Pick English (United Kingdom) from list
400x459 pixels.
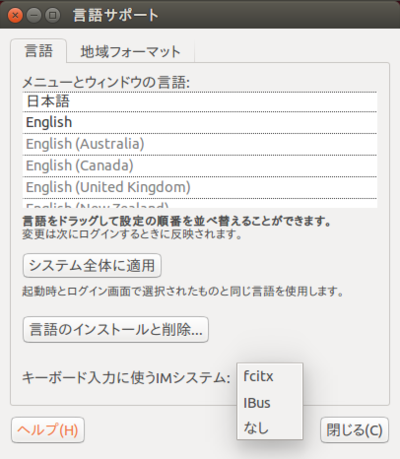point(200,187)
